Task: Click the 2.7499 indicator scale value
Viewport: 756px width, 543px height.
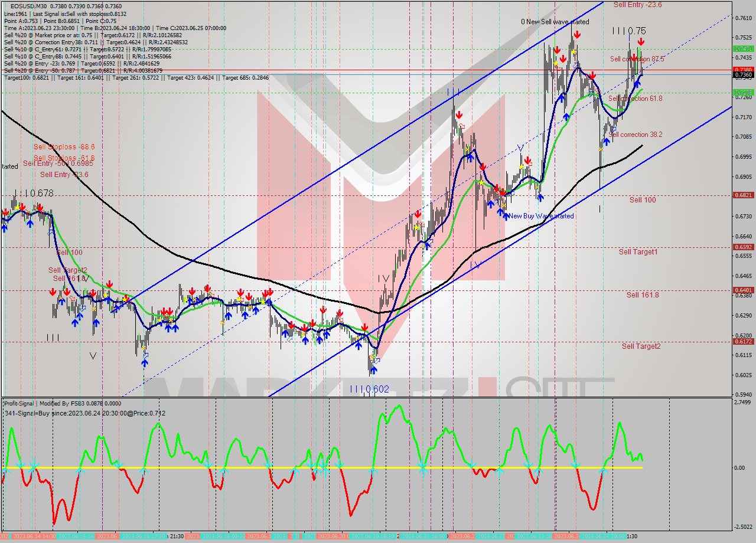Action: point(742,402)
